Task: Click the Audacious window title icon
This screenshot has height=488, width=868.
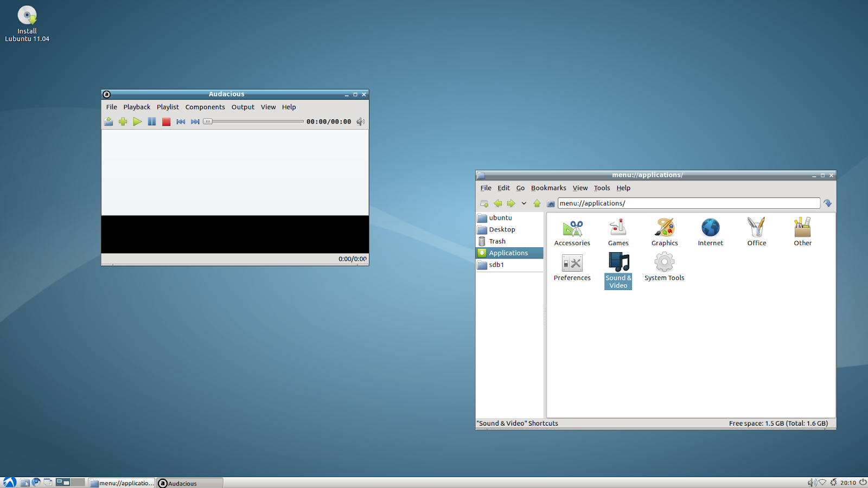Action: (x=107, y=94)
